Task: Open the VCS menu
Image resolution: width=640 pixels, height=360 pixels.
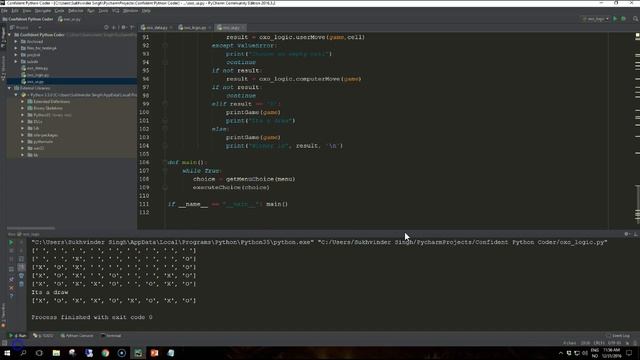Action: pyautogui.click(x=116, y=11)
